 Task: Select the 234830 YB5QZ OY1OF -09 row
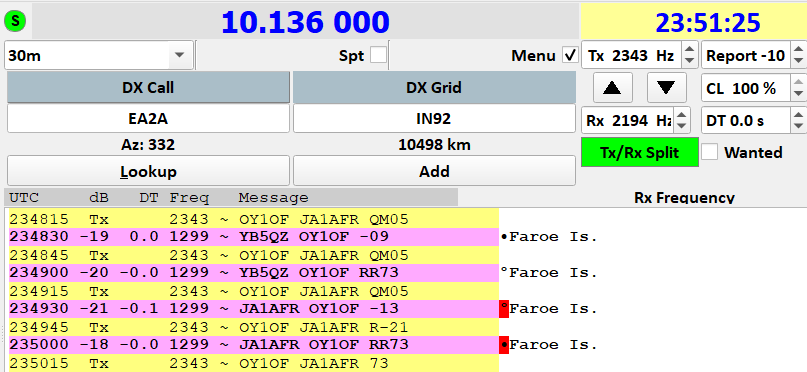(253, 237)
